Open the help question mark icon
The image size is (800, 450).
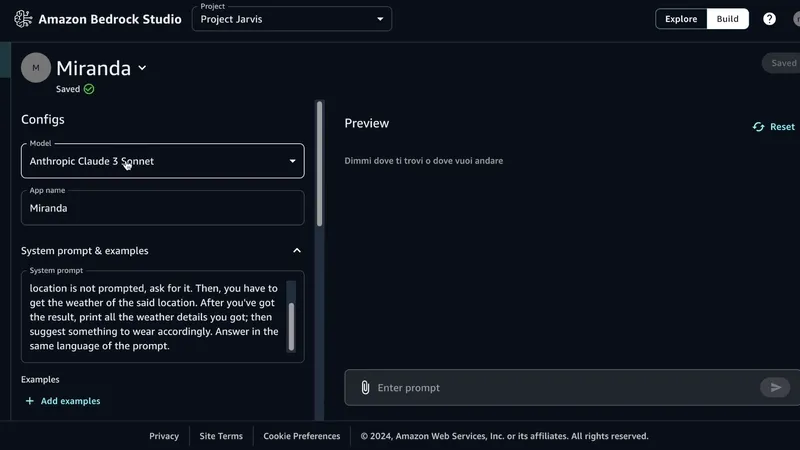tap(769, 19)
